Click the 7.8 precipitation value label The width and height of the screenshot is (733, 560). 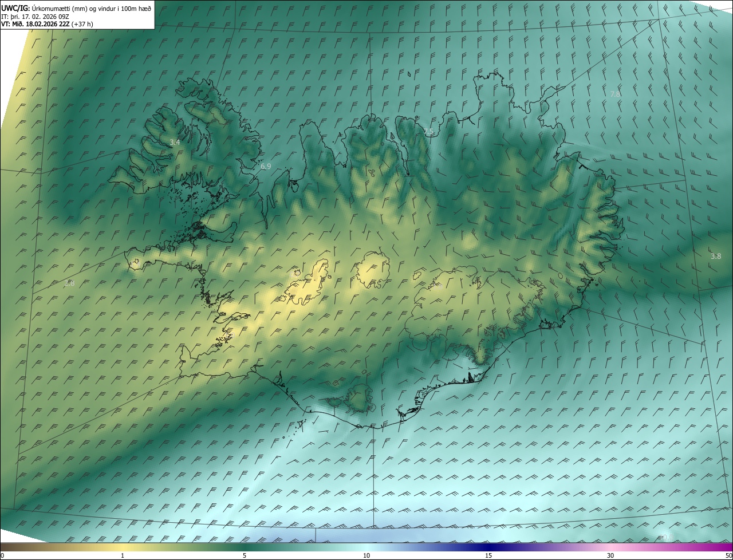click(615, 93)
